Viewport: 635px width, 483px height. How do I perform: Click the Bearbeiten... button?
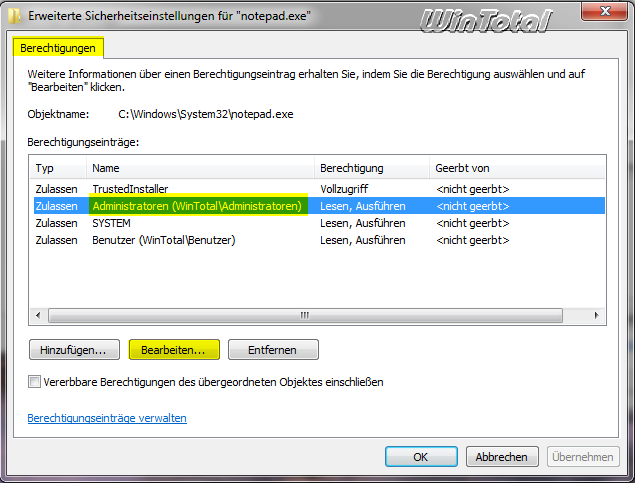[x=174, y=350]
